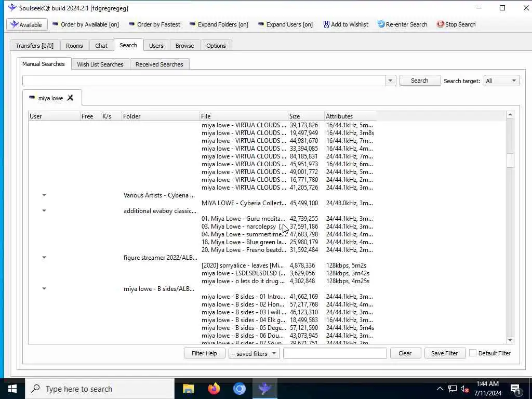The image size is (532, 399).
Task: Toggle Order by Available [on]
Action: tap(85, 24)
